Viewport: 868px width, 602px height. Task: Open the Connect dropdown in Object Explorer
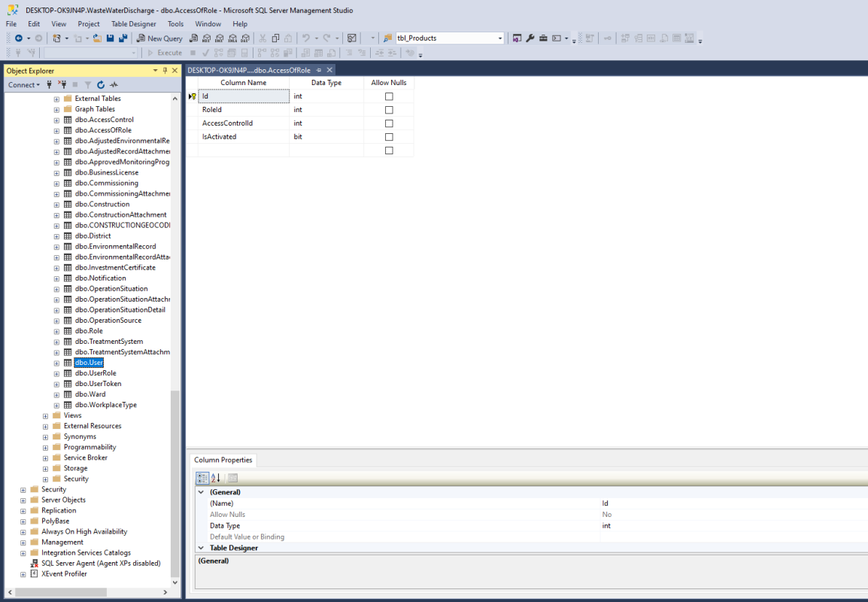point(25,85)
